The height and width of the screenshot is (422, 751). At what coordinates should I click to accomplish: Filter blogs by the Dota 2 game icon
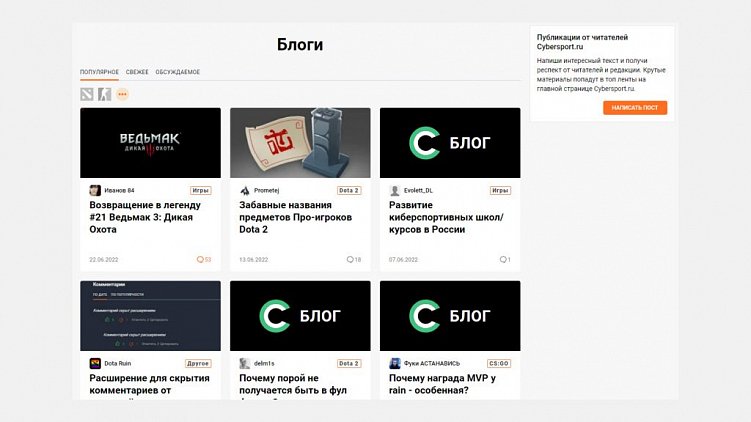(x=87, y=94)
